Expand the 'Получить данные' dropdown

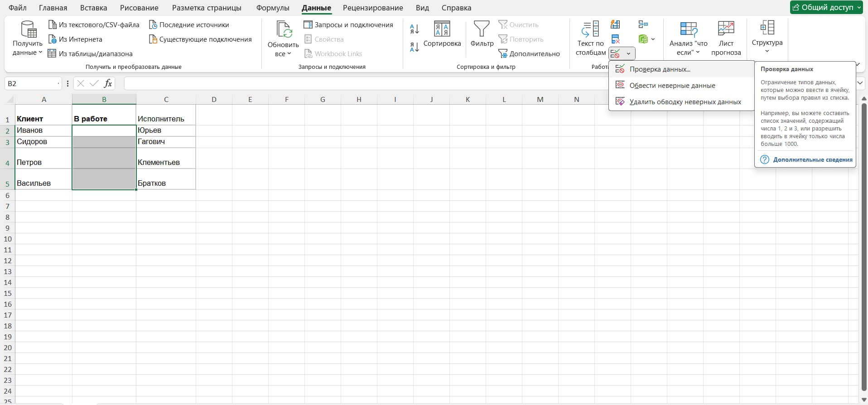coord(28,48)
